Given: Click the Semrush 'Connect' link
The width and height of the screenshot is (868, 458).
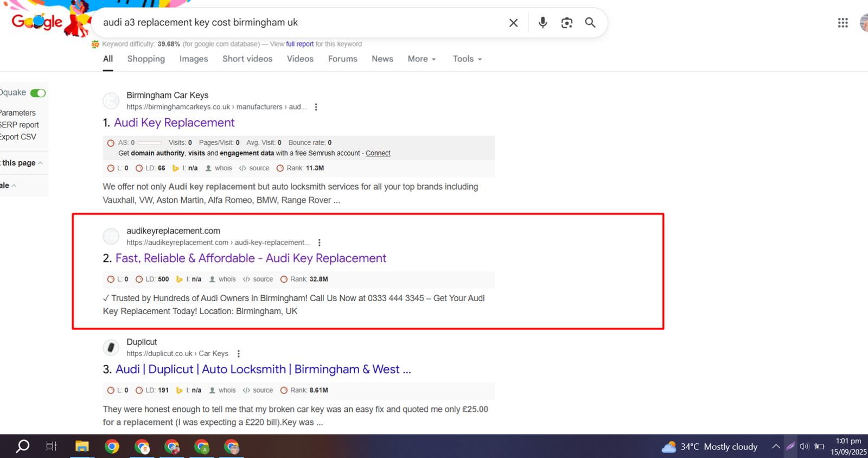Looking at the screenshot, I should click(x=378, y=154).
